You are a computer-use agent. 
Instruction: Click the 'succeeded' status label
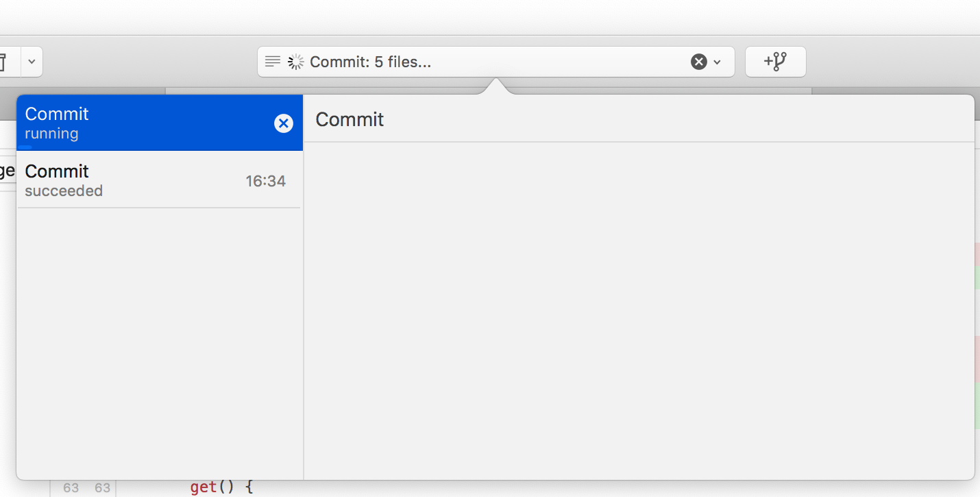63,191
